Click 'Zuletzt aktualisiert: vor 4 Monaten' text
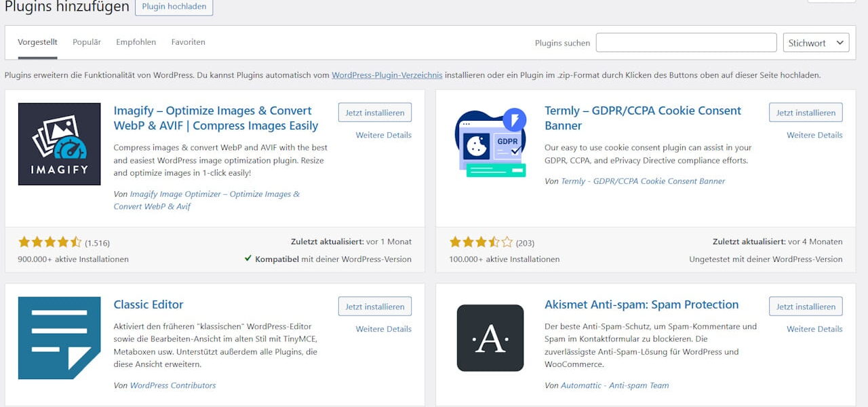Viewport: 868px width, 407px height. (x=778, y=241)
